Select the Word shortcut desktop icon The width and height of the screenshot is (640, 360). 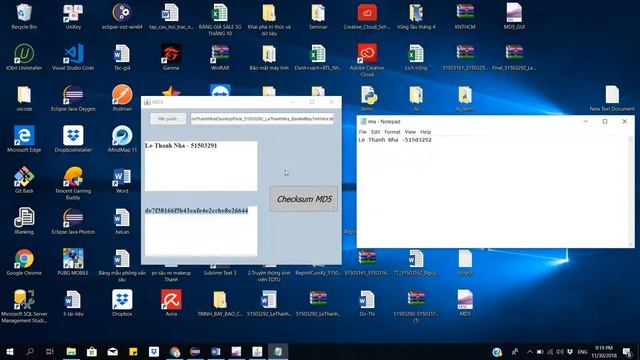122,180
